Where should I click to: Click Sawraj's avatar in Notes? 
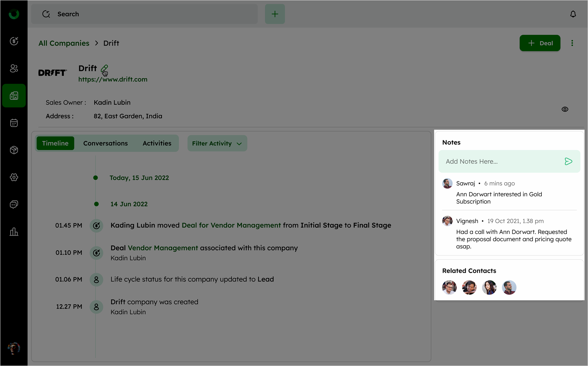click(x=447, y=183)
